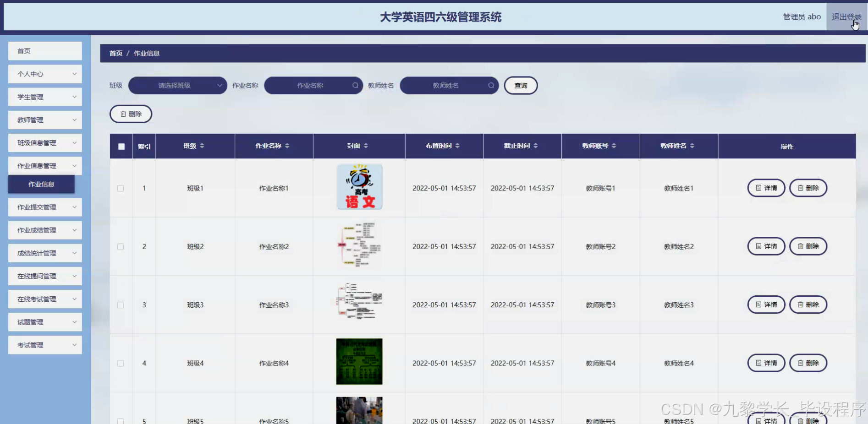
Task: Open 详情 for 作业名称2
Action: pos(766,246)
